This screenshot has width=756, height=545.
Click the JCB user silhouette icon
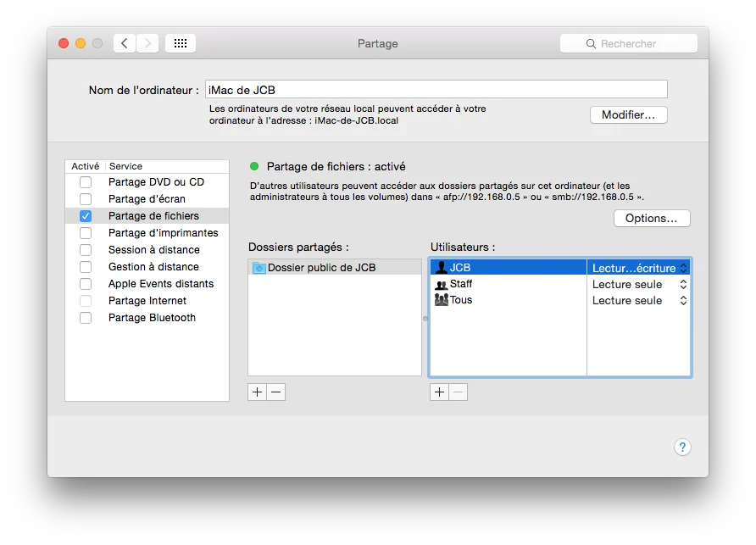pos(442,267)
